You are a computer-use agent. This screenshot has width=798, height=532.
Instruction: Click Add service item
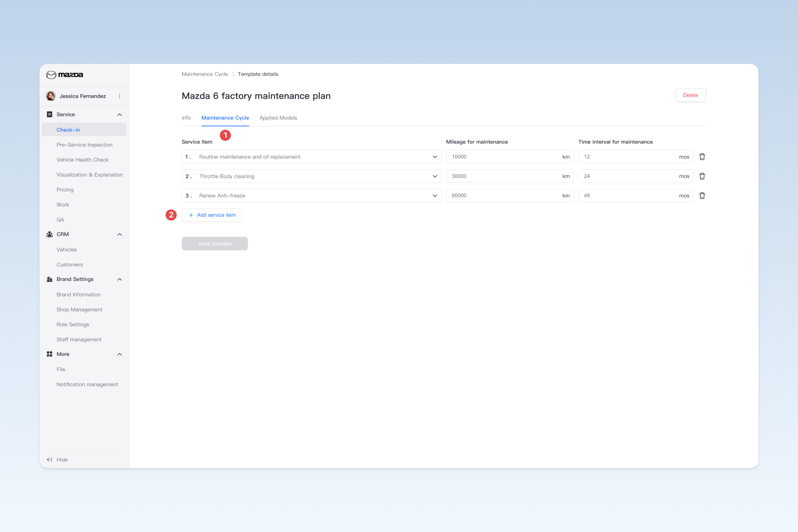tap(212, 215)
